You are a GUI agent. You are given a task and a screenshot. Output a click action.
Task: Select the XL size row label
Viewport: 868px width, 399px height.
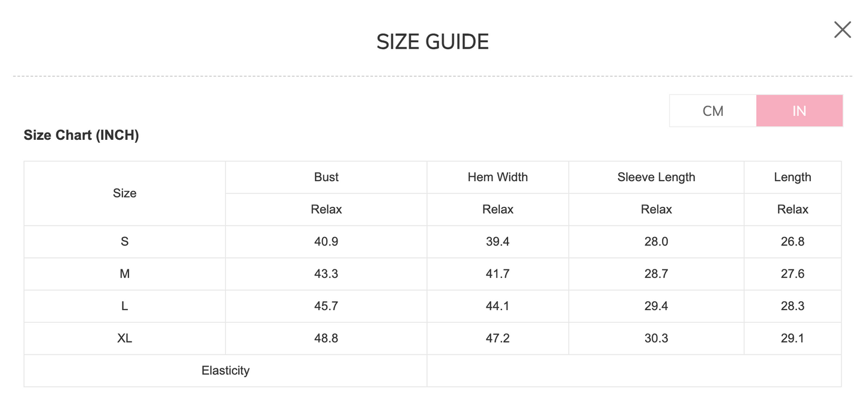[124, 338]
